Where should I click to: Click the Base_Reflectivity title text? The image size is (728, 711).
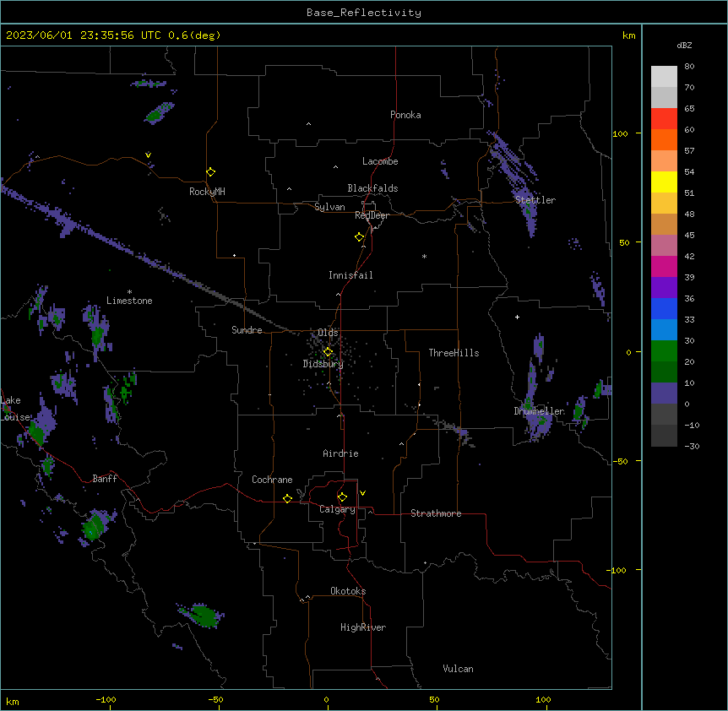tap(364, 13)
